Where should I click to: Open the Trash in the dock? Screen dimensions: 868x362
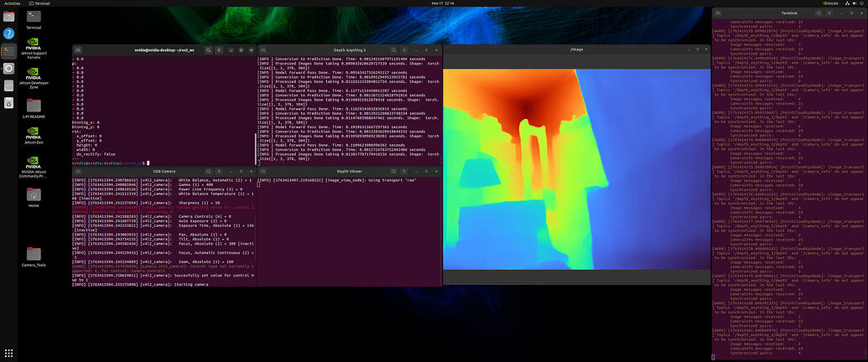point(8,103)
